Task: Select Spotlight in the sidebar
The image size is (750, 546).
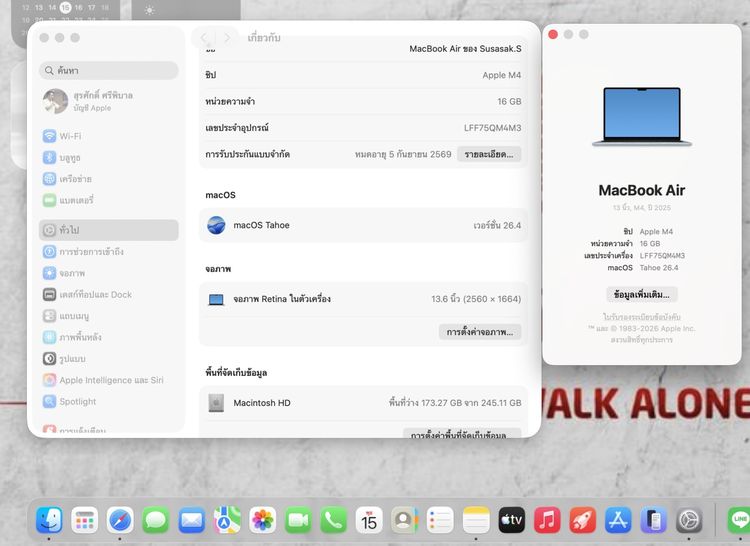Action: (110, 401)
